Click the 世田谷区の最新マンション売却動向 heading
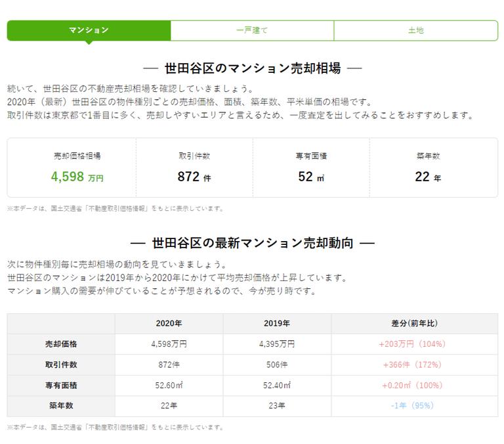 (x=252, y=243)
